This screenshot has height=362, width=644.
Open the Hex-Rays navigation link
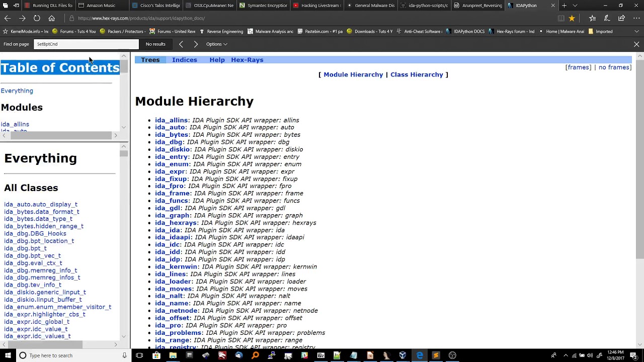click(247, 60)
